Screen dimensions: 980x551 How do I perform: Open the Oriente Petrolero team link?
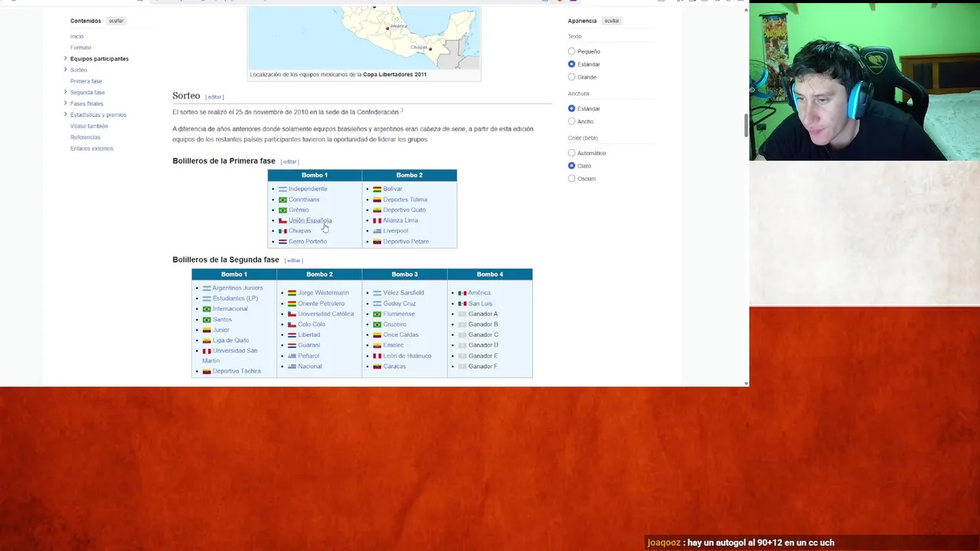322,304
